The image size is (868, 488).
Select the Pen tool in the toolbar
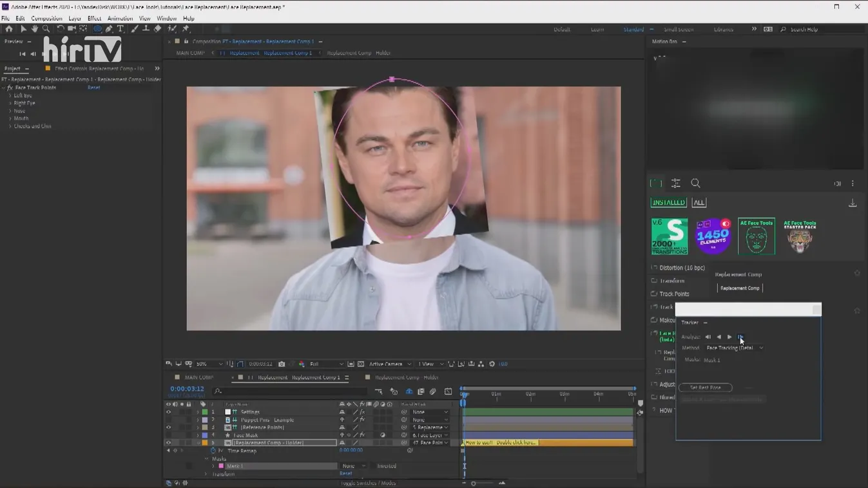pos(109,29)
